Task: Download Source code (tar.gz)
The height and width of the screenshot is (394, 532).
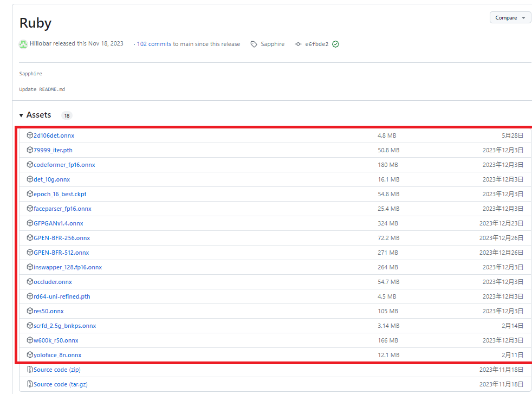Action: (x=60, y=384)
